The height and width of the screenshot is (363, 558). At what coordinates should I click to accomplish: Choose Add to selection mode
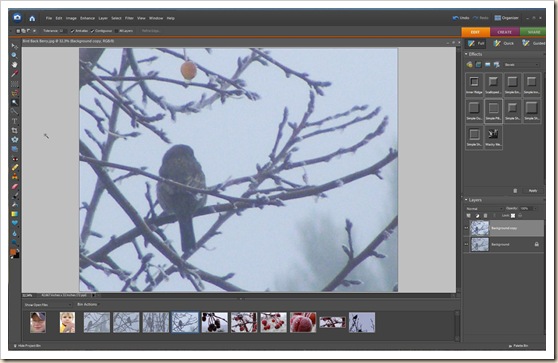(x=23, y=31)
